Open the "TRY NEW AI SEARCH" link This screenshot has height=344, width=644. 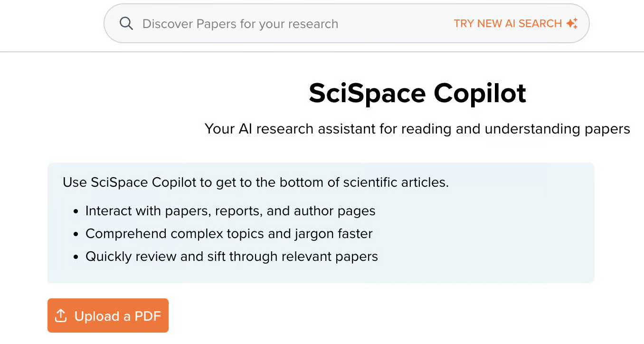pyautogui.click(x=508, y=23)
